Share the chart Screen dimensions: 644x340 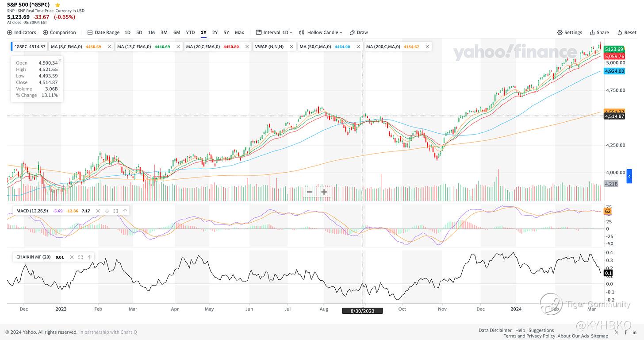coord(599,32)
